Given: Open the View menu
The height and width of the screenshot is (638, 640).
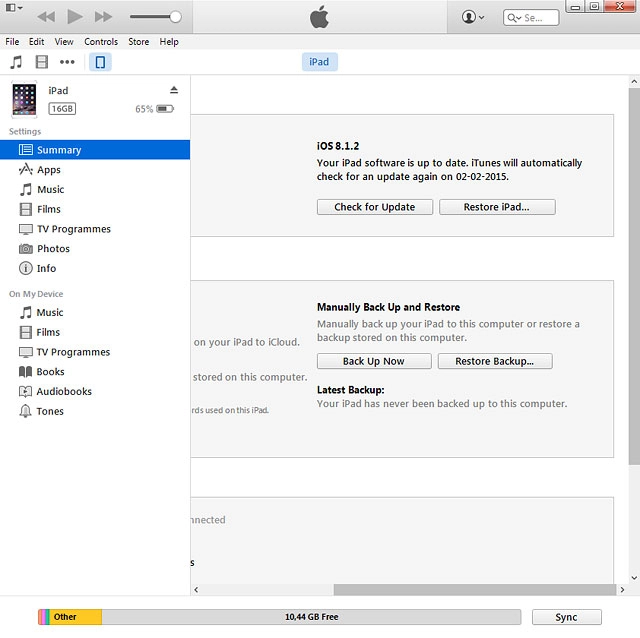Looking at the screenshot, I should click(64, 42).
